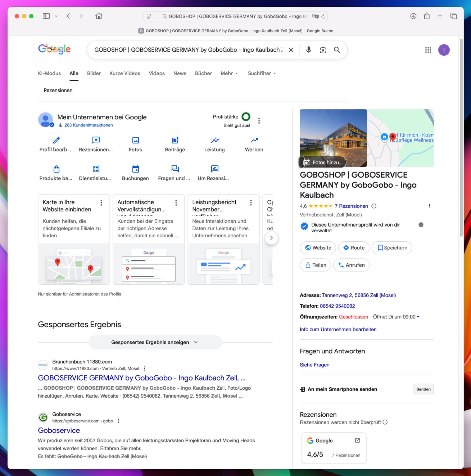Toggle the Safari sidebar button
The width and height of the screenshot is (471, 476).
pyautogui.click(x=46, y=16)
